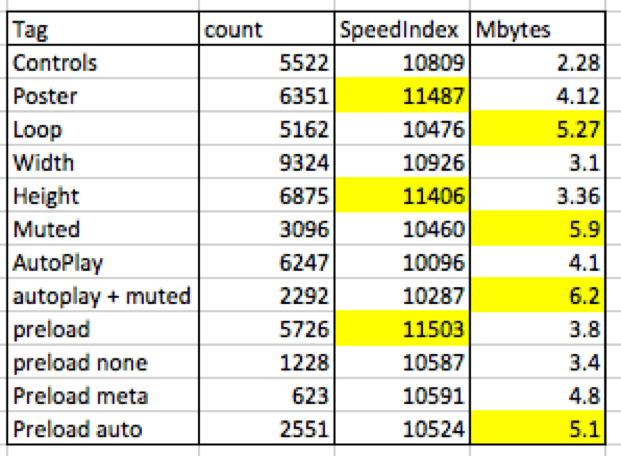621x456 pixels.
Task: Select the Controls row label cell
Action: 102,63
